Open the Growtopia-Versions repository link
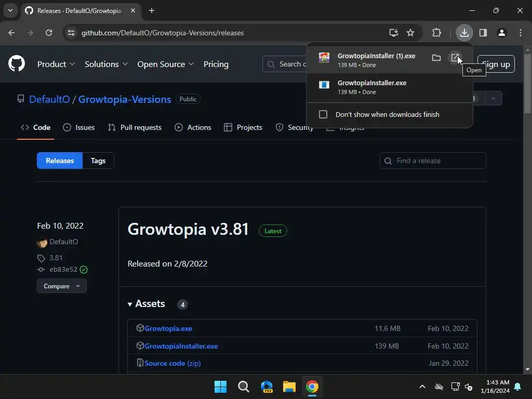 (x=125, y=99)
